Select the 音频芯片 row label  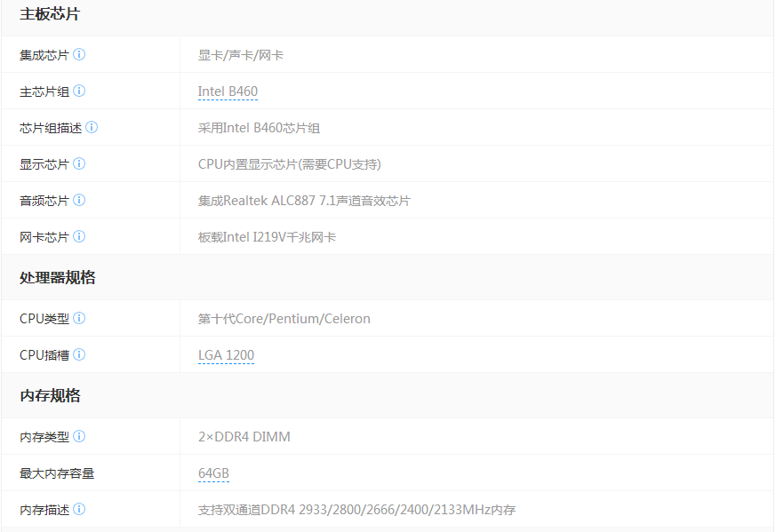click(44, 201)
